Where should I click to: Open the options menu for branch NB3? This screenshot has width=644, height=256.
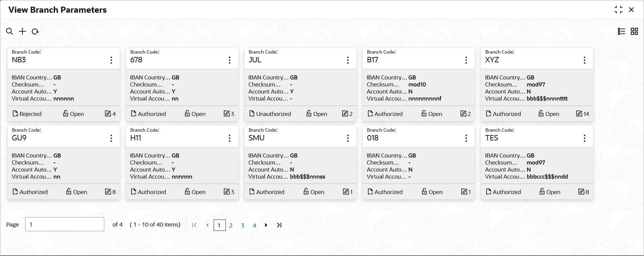tap(111, 60)
